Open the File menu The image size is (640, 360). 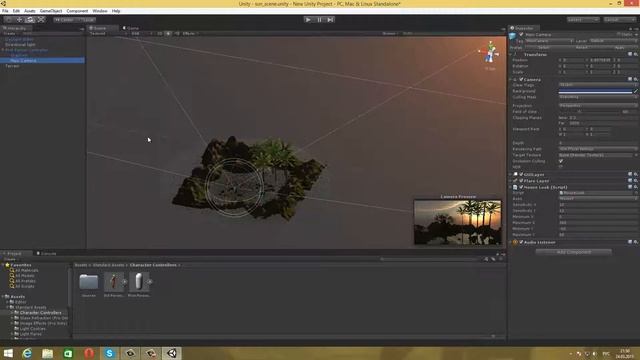(5, 11)
